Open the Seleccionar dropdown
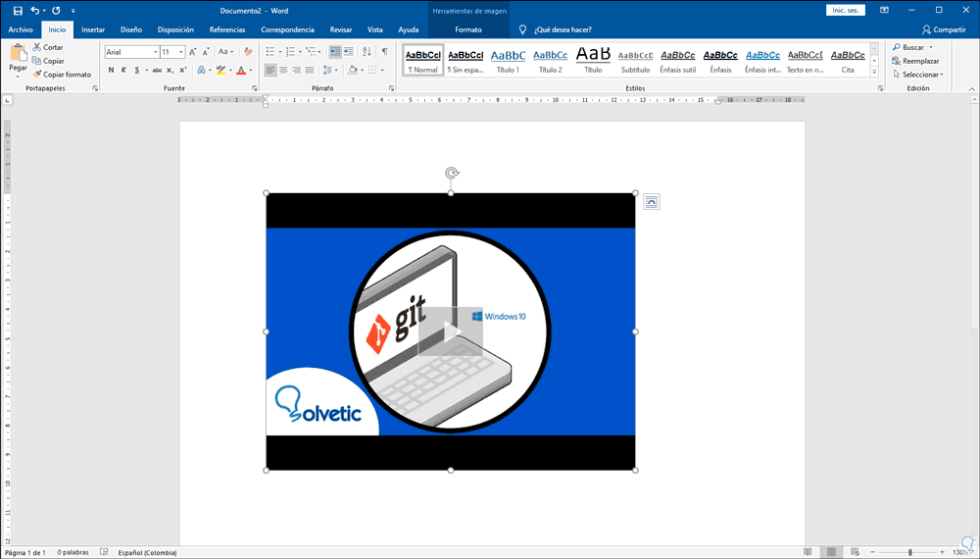 tap(918, 75)
